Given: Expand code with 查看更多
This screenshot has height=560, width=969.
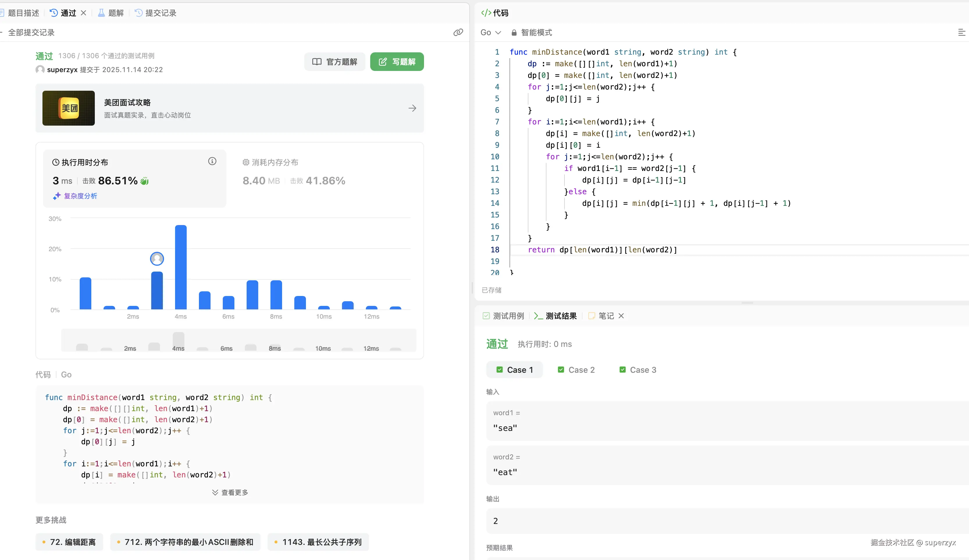Looking at the screenshot, I should (x=230, y=492).
